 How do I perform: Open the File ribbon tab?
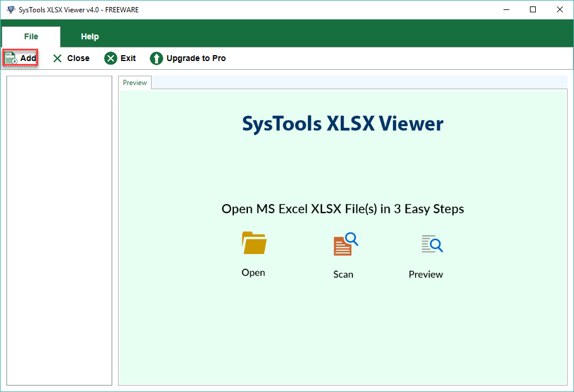click(x=31, y=36)
